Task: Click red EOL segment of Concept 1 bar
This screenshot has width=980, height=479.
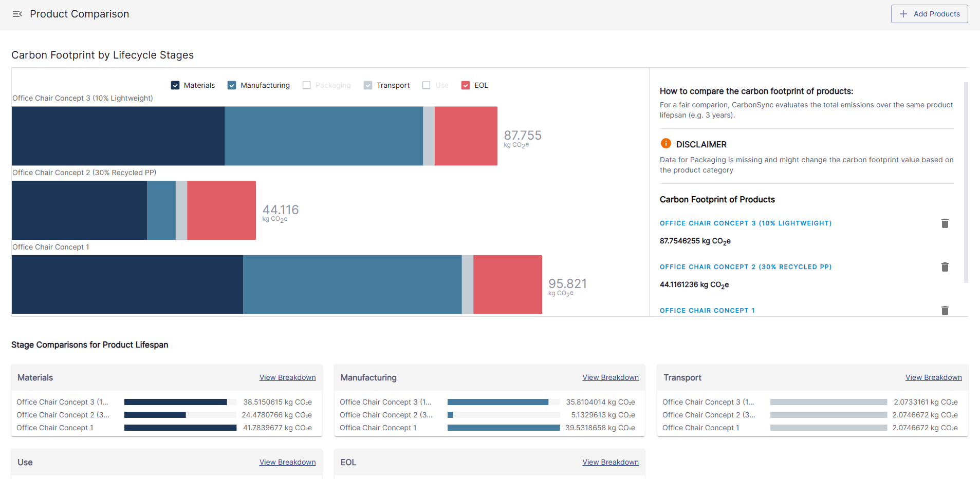Action: point(507,284)
